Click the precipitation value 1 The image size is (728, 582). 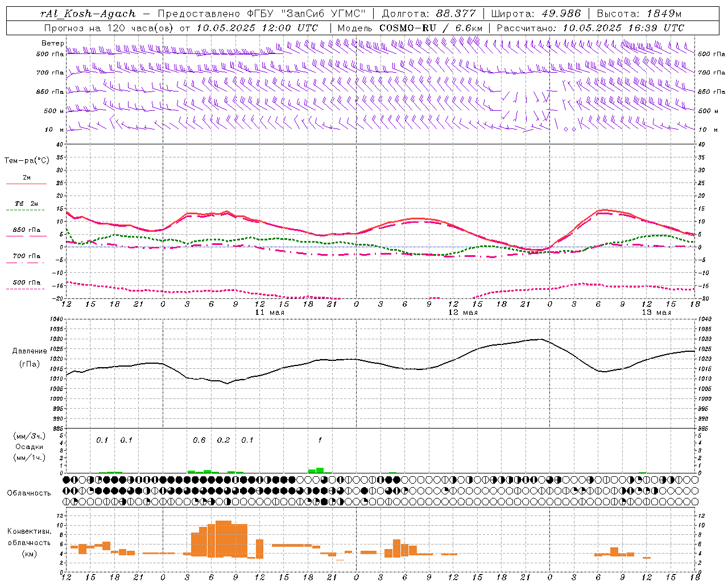(320, 440)
